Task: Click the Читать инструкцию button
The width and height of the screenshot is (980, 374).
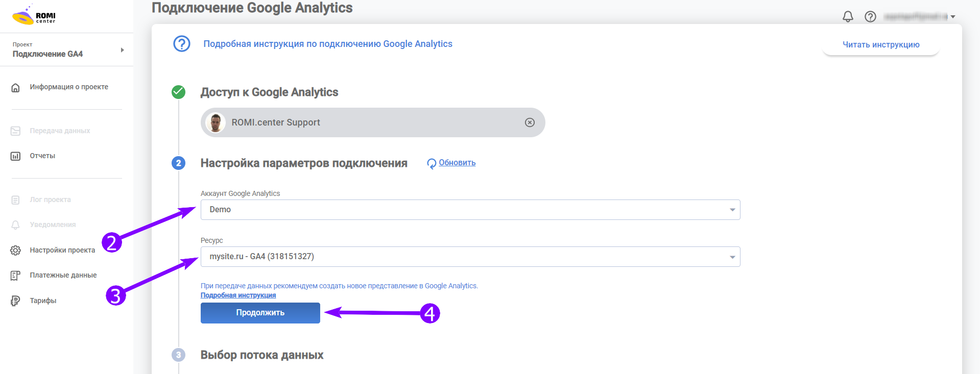Action: [881, 44]
